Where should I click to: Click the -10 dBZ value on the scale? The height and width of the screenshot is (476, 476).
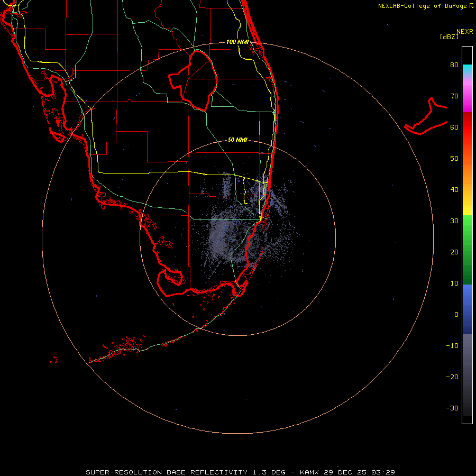452,346
